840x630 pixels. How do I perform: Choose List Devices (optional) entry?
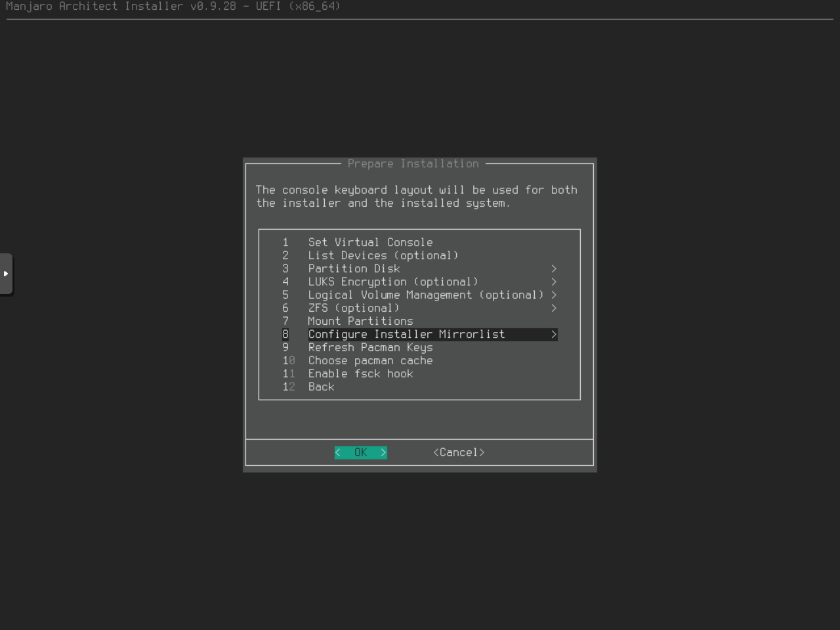click(x=383, y=255)
